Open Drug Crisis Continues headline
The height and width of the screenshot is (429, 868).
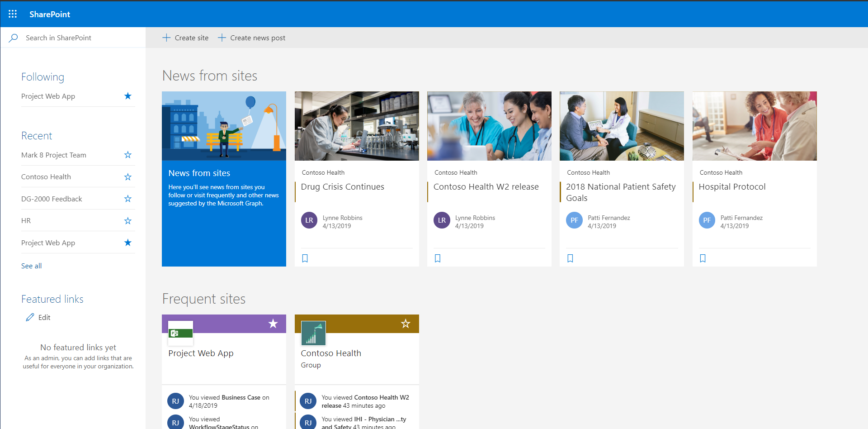click(342, 186)
